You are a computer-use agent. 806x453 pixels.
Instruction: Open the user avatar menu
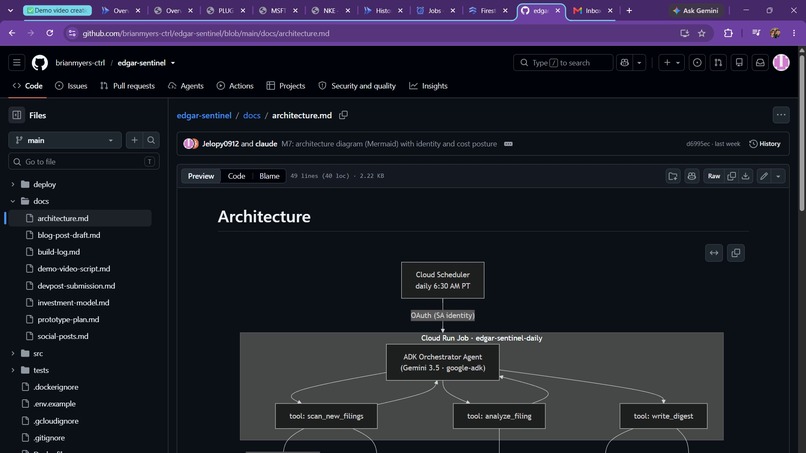[781, 63]
